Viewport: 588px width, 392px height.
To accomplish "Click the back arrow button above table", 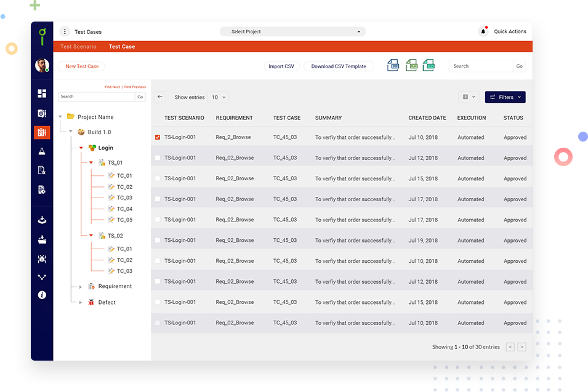I will tap(160, 97).
